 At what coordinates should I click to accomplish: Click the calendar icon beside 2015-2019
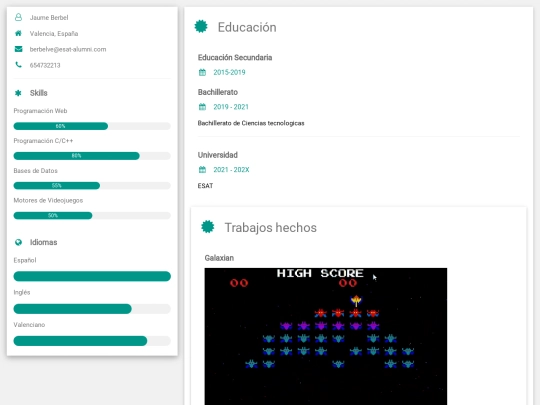tap(202, 72)
